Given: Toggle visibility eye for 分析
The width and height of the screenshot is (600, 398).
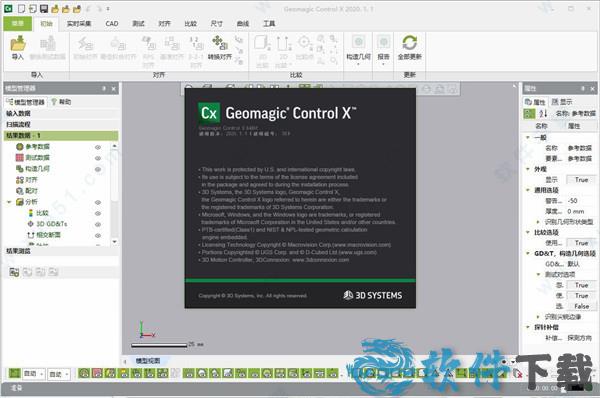Looking at the screenshot, I should [98, 202].
